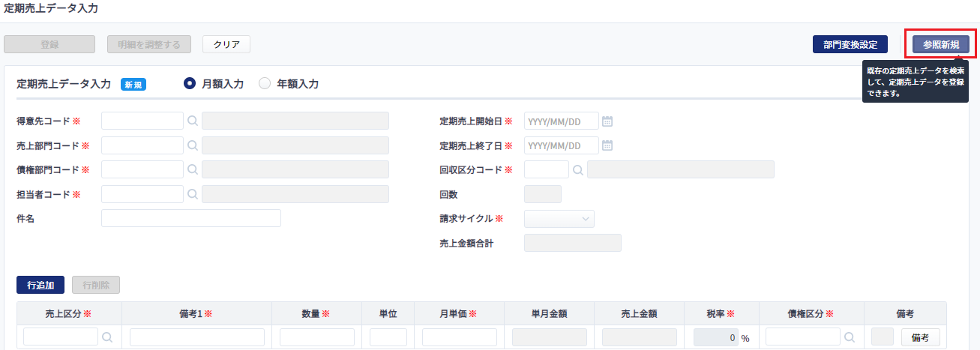980x350 pixels.
Task: Select the 月額入力 radio button
Action: (190, 84)
